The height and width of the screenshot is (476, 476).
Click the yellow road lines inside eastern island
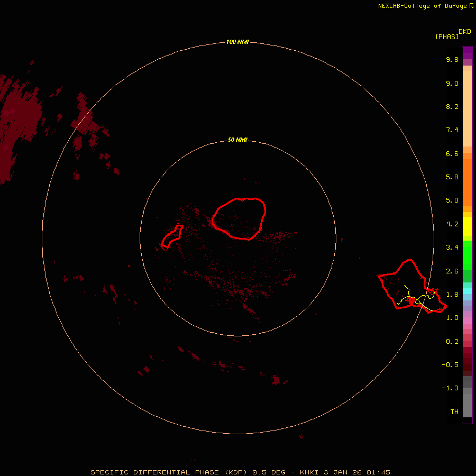coord(416,299)
